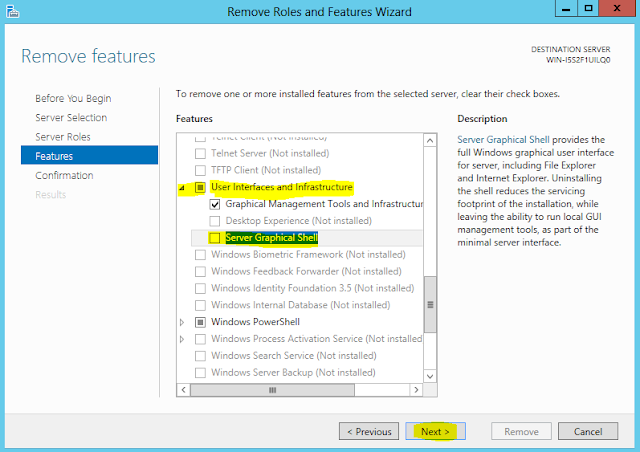This screenshot has height=452, width=640.
Task: Go to the Server Selection step
Action: (x=71, y=118)
